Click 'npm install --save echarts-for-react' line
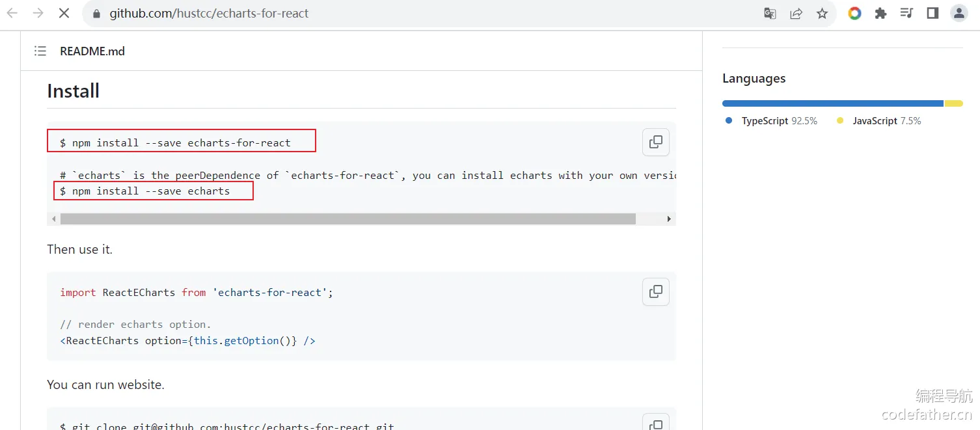 pos(175,143)
